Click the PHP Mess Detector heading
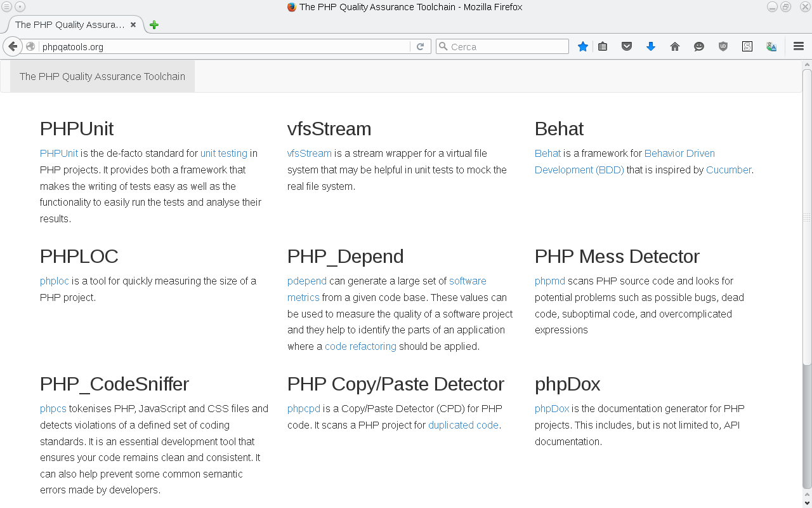The height and width of the screenshot is (508, 812). 617,257
